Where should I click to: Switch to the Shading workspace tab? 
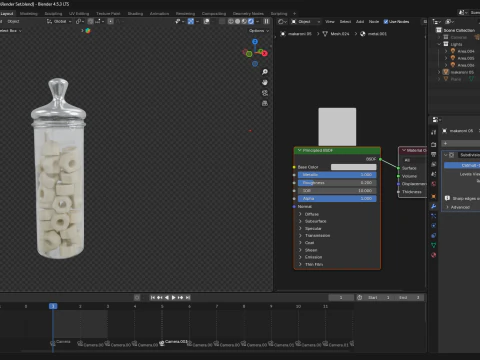(135, 14)
